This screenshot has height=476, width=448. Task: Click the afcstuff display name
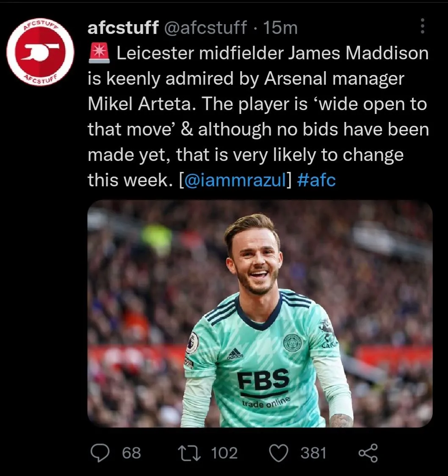coord(123,28)
